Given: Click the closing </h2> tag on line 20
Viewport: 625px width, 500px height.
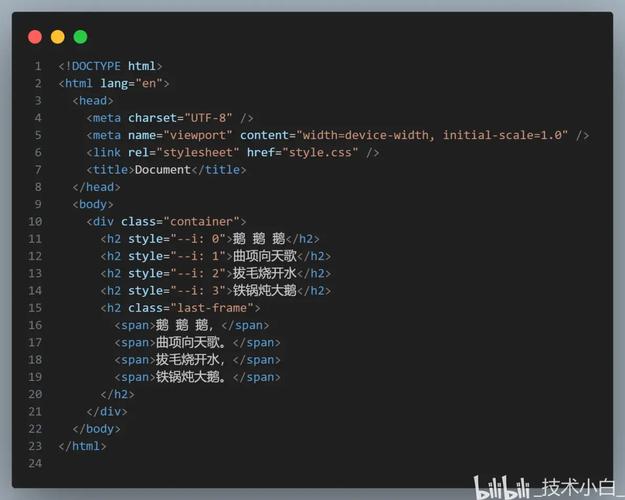Looking at the screenshot, I should point(117,394).
